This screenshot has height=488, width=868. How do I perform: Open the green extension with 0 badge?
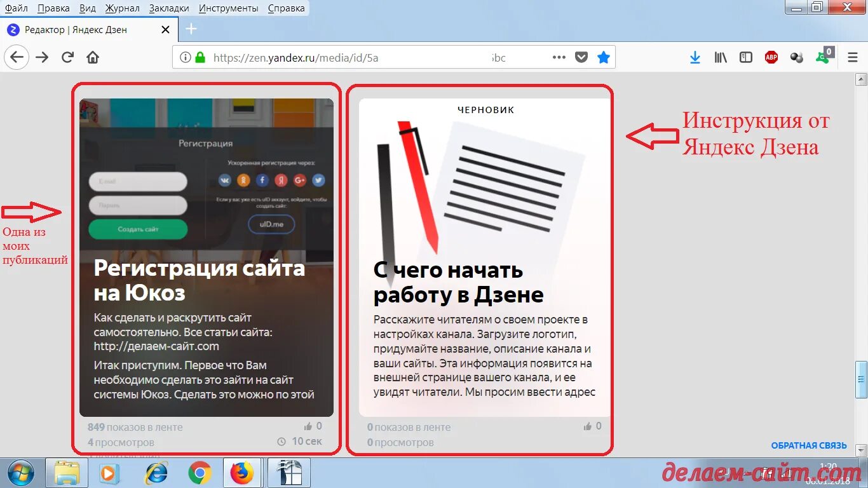(825, 56)
